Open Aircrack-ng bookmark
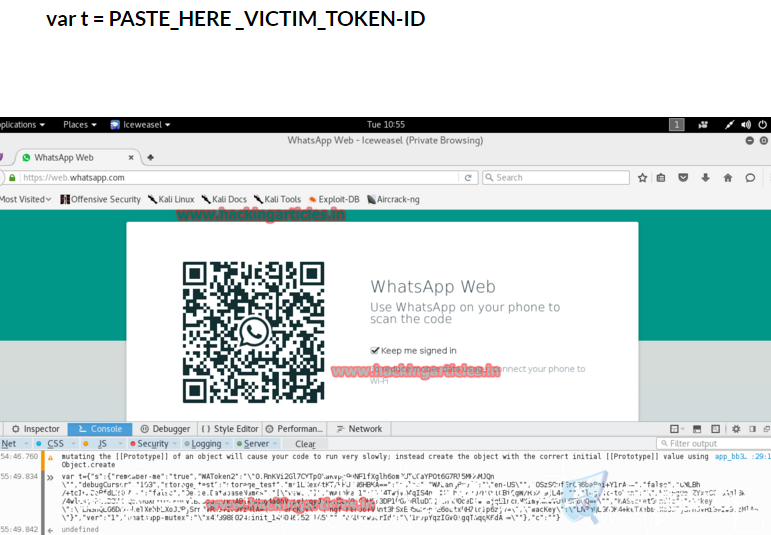This screenshot has height=535, width=771. 393,199
